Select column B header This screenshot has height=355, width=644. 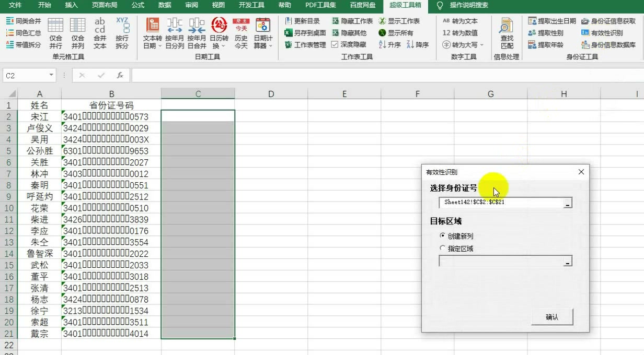(111, 94)
